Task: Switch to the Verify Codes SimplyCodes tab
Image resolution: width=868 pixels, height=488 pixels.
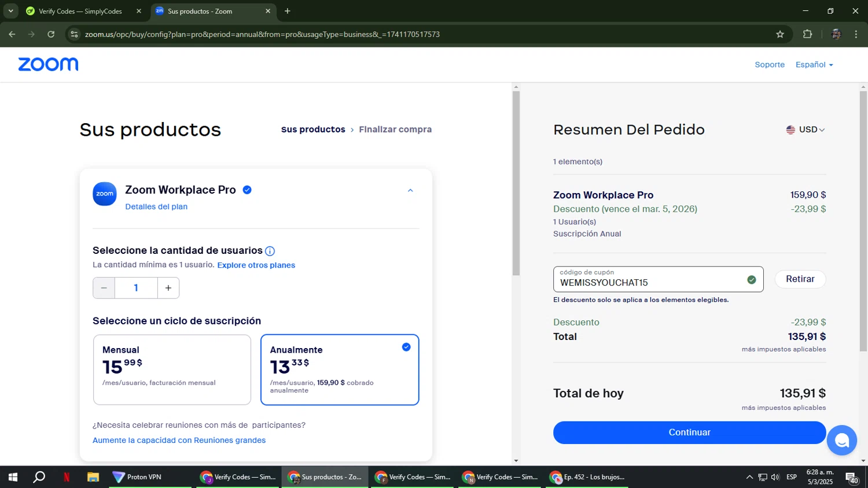Action: pyautogui.click(x=80, y=11)
